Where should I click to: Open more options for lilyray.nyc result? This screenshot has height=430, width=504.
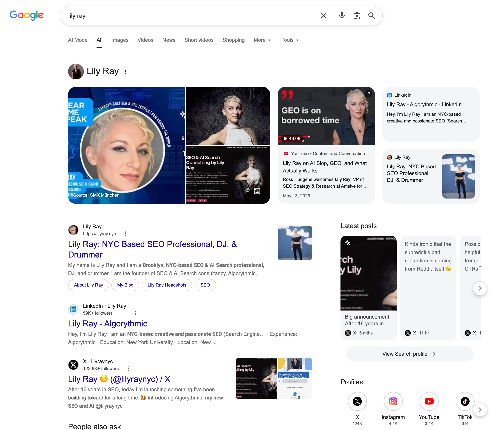125,234
